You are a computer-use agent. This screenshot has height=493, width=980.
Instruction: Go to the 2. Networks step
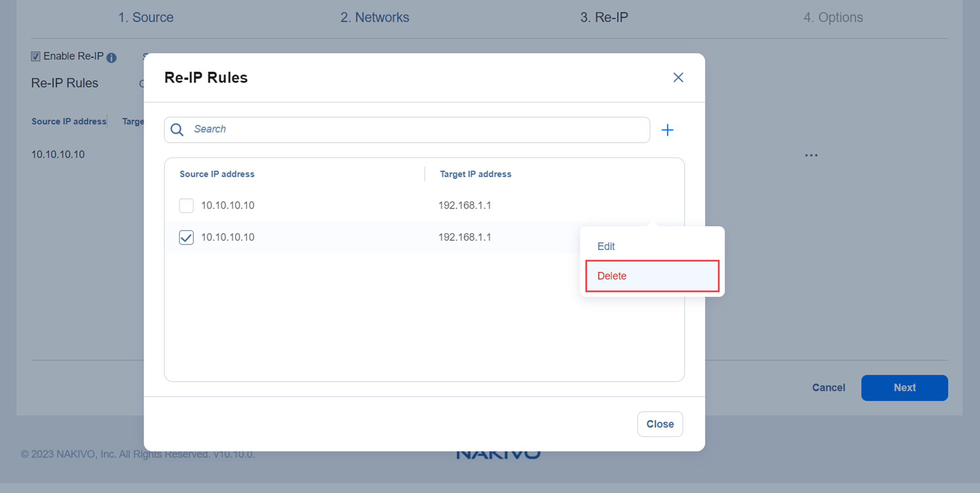click(x=374, y=17)
